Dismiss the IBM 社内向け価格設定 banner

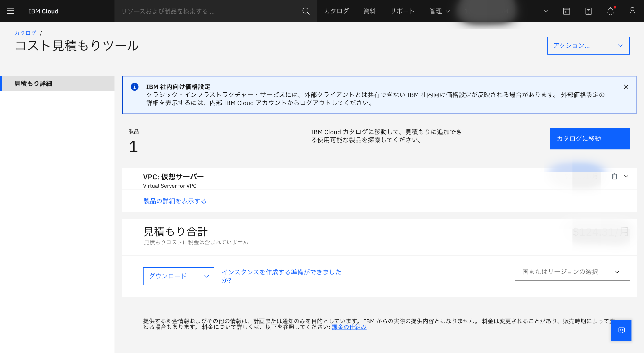[626, 87]
